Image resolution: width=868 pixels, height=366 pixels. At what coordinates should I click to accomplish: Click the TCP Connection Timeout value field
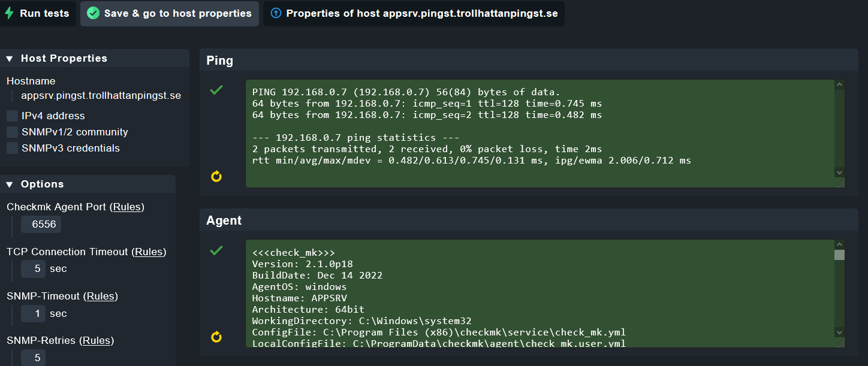(33, 269)
